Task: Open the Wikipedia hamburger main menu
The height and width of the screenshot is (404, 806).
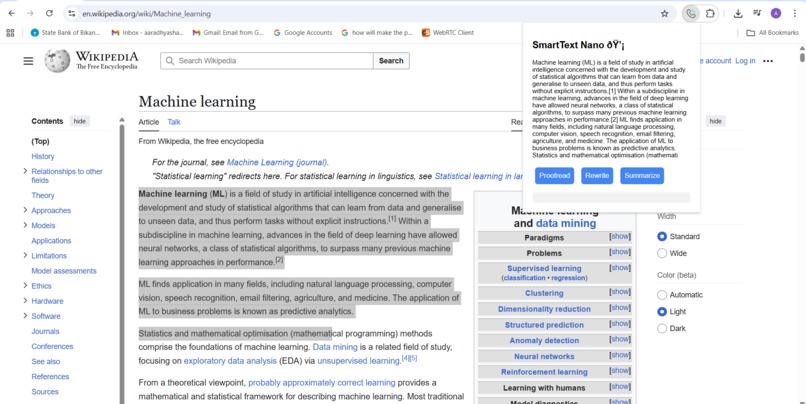Action: pyautogui.click(x=28, y=61)
